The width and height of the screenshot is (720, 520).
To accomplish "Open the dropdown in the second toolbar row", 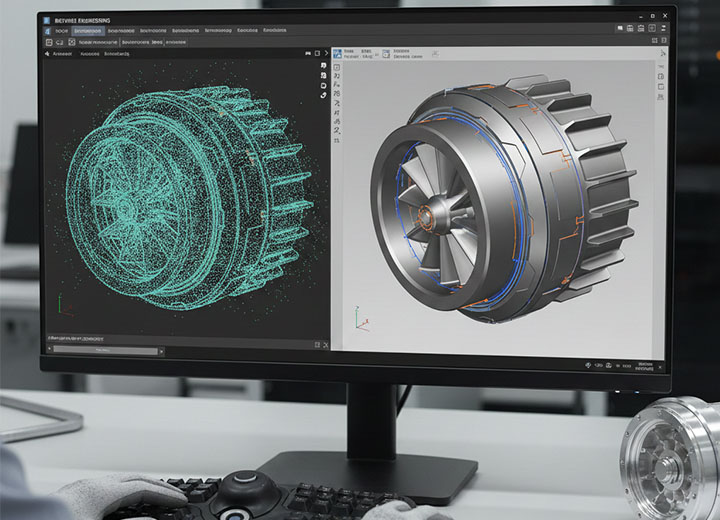I will (96, 43).
